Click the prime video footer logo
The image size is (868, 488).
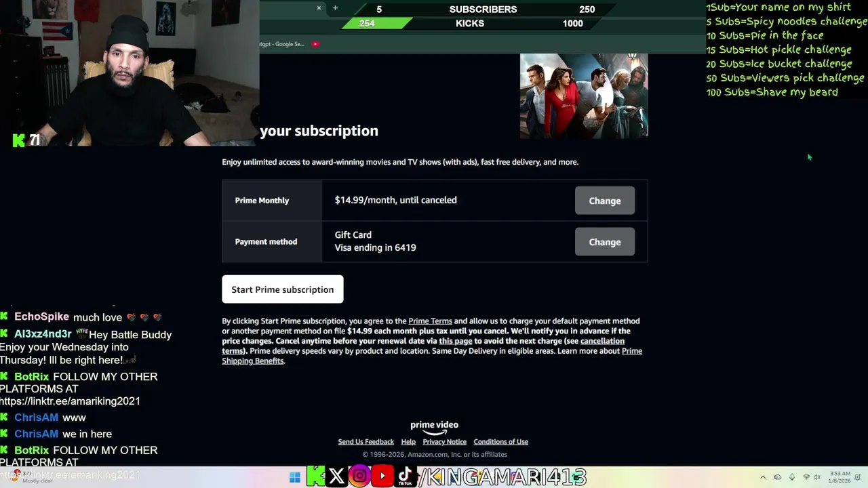[434, 427]
